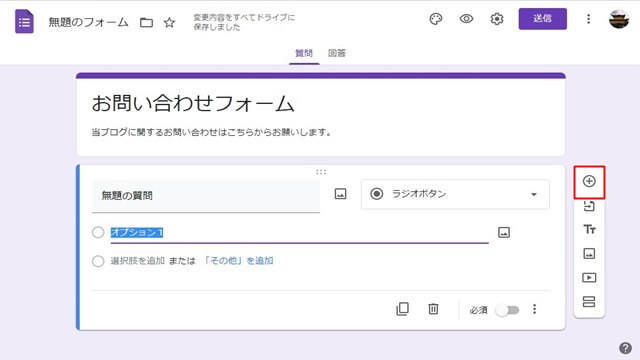640x360 pixels.
Task: Open the account profile avatar
Action: (x=619, y=19)
